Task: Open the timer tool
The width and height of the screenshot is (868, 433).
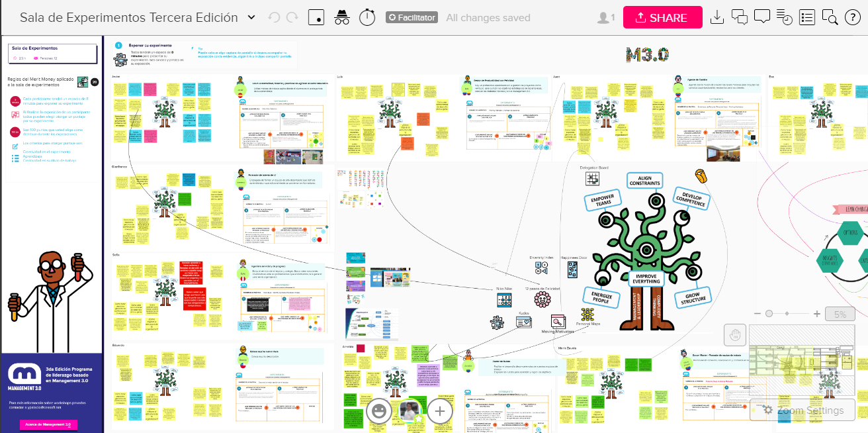Action: pyautogui.click(x=367, y=18)
